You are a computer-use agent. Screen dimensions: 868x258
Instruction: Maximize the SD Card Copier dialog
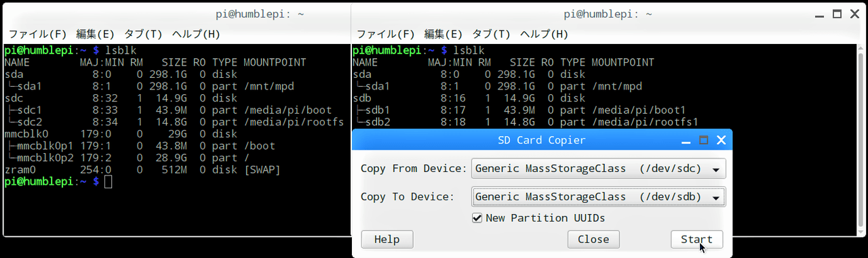coord(704,140)
